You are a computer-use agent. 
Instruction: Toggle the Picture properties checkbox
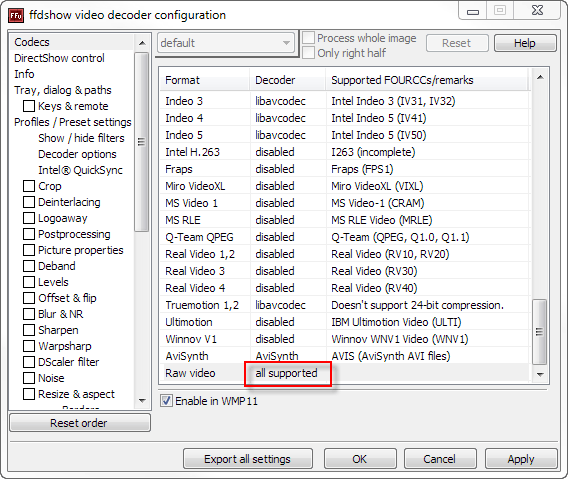tap(29, 250)
